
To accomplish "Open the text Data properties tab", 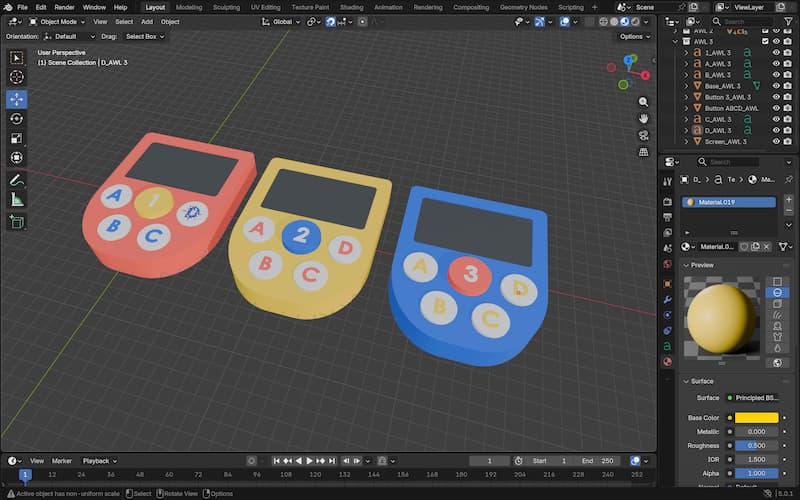I will pyautogui.click(x=667, y=346).
